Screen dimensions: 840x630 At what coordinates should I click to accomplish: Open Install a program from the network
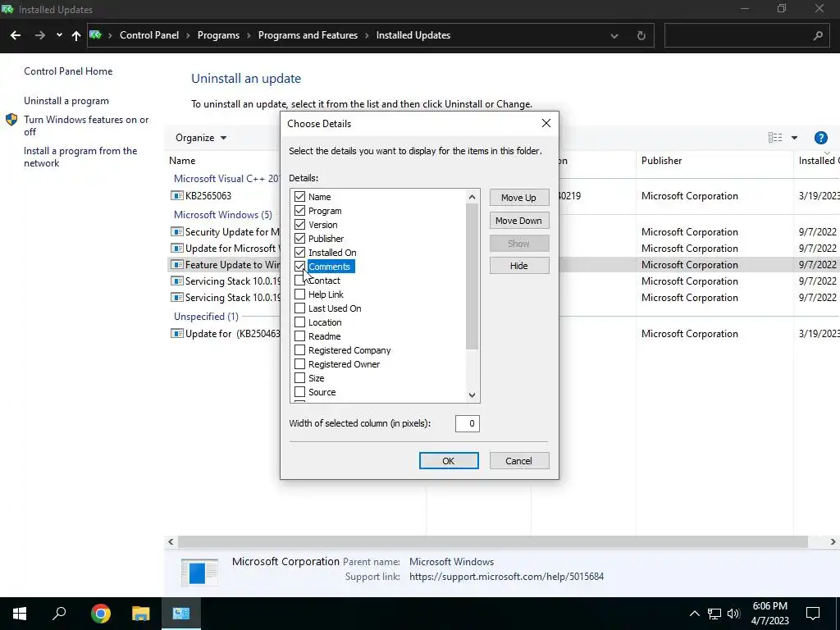[x=80, y=157]
